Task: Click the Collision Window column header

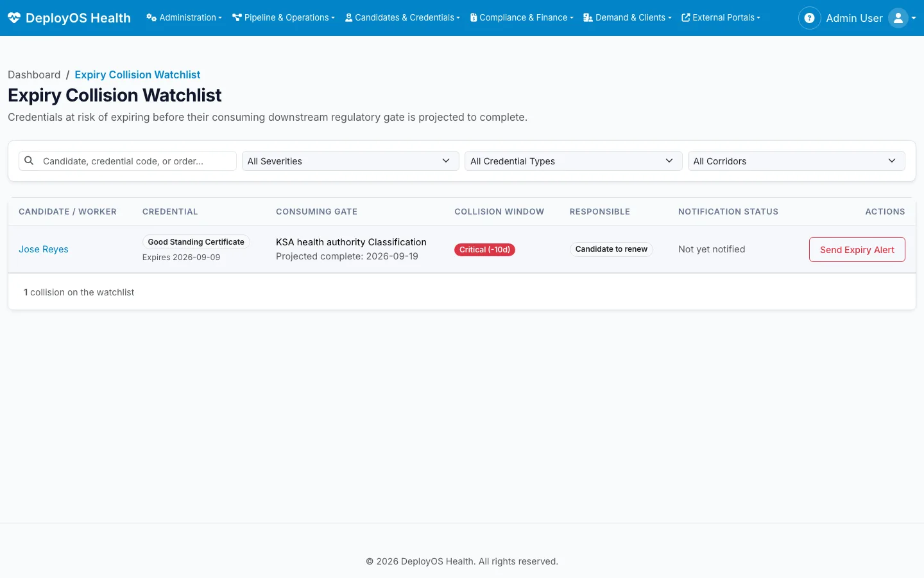Action: pos(499,211)
